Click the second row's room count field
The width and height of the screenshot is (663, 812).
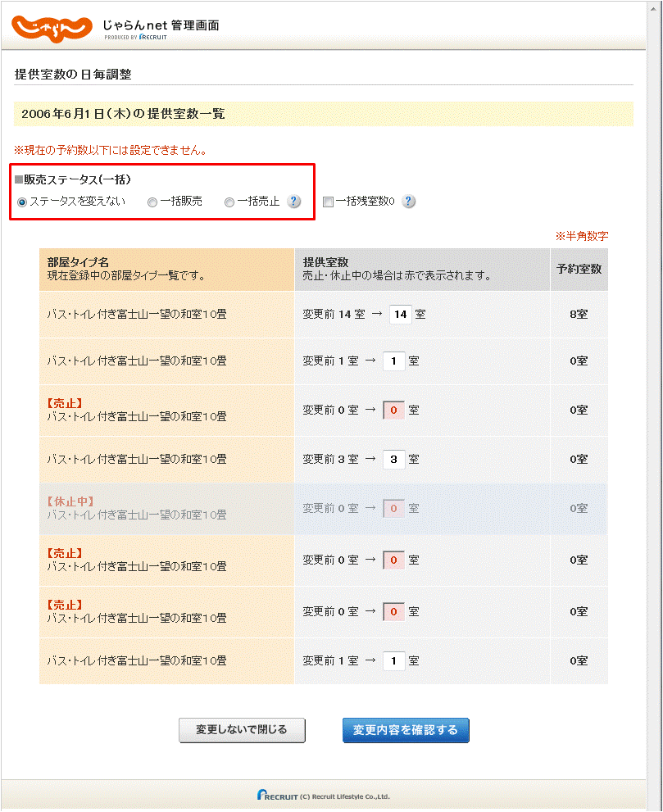point(393,361)
